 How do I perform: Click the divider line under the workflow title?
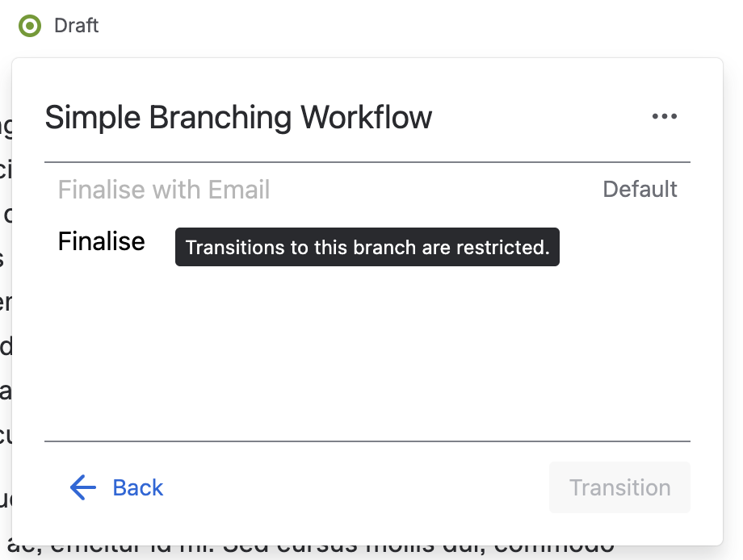click(x=367, y=162)
